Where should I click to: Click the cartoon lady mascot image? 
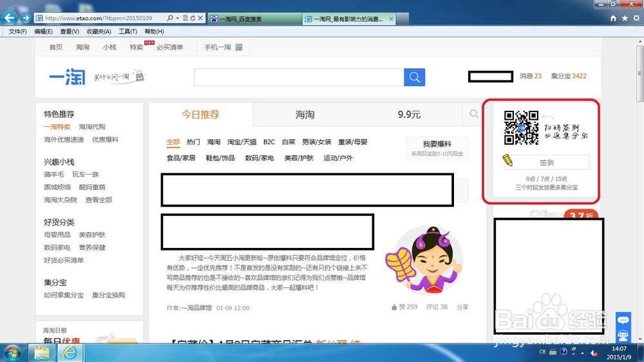[424, 260]
